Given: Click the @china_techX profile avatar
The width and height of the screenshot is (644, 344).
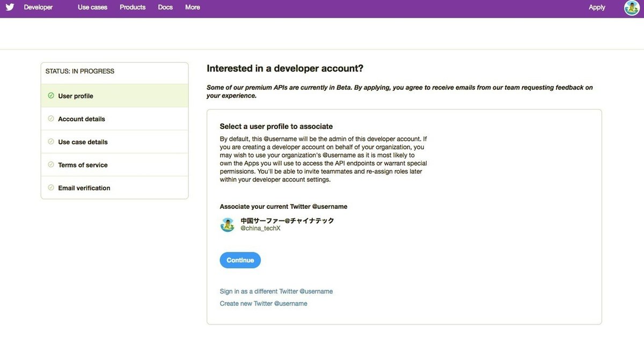Looking at the screenshot, I should point(228,225).
